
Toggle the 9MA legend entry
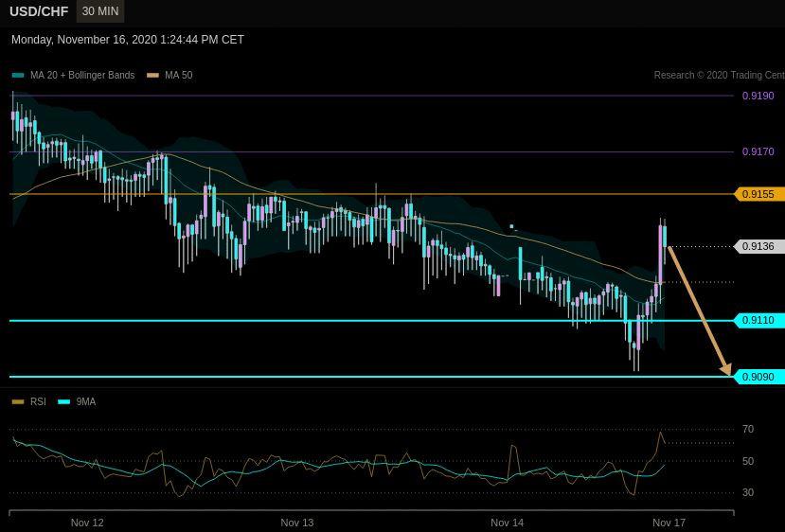point(77,402)
